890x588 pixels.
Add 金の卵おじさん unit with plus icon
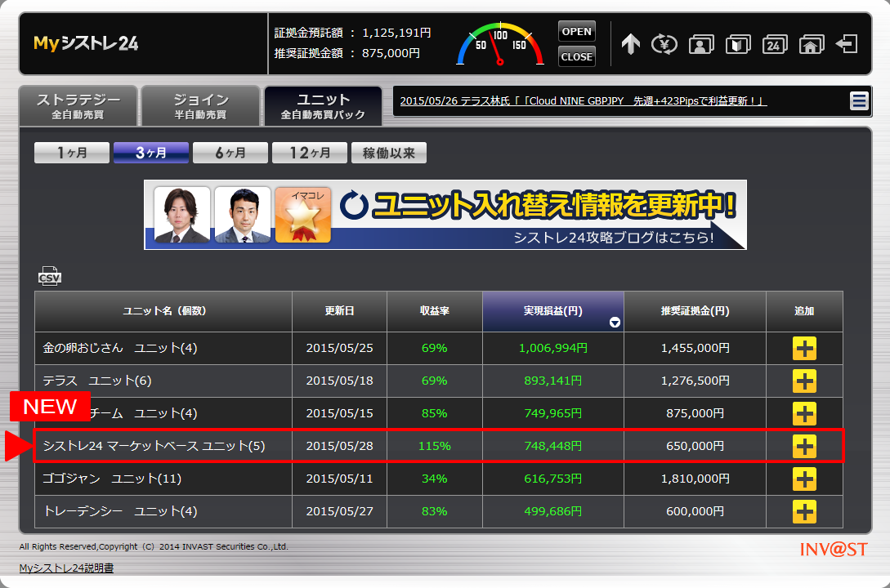(804, 348)
